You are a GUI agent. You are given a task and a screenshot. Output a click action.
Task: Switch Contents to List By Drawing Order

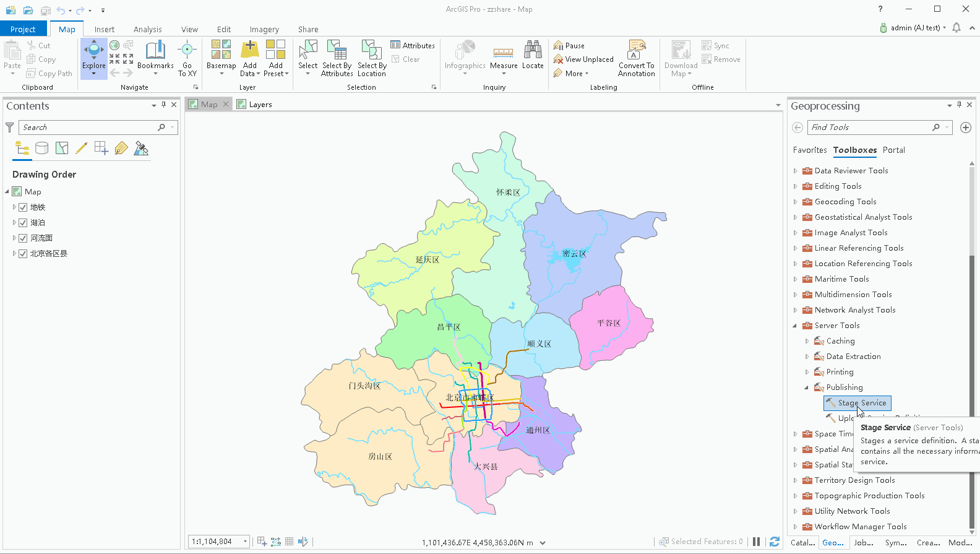22,148
